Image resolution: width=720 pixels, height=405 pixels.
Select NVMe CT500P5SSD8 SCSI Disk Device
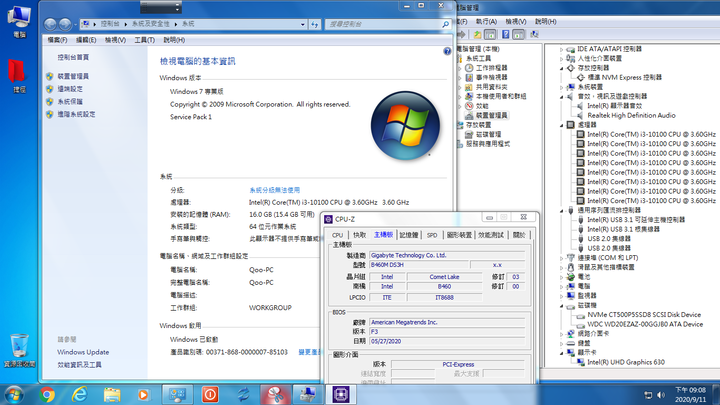(644, 315)
